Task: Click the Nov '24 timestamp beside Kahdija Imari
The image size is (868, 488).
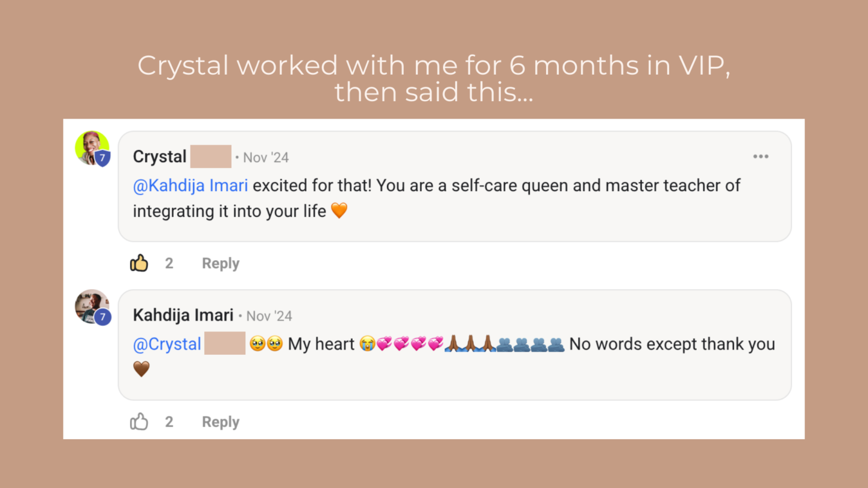Action: pyautogui.click(x=269, y=316)
